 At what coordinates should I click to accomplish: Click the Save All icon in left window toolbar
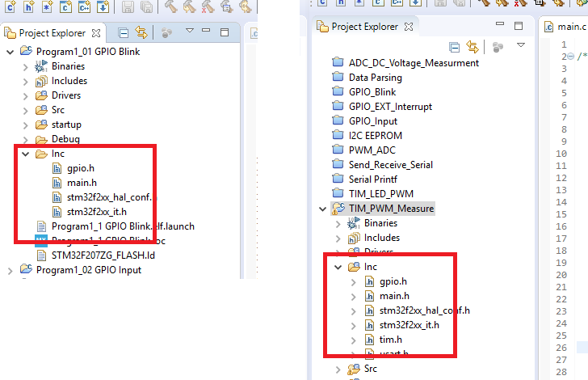146,6
